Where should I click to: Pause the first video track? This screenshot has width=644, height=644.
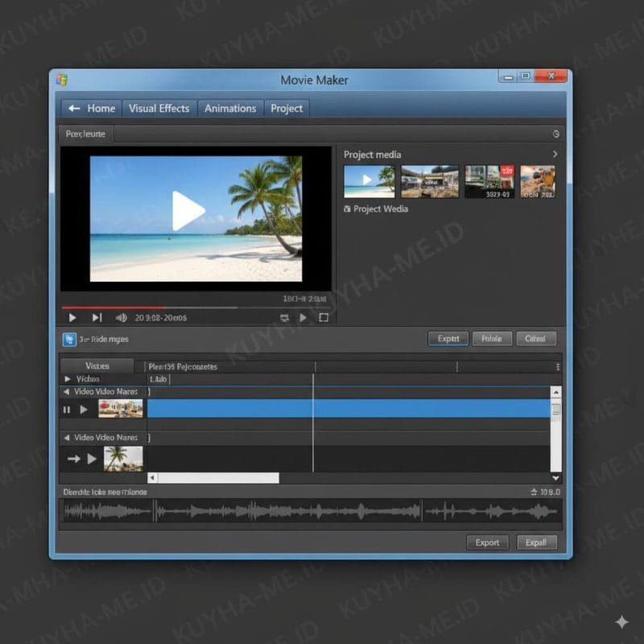click(67, 410)
